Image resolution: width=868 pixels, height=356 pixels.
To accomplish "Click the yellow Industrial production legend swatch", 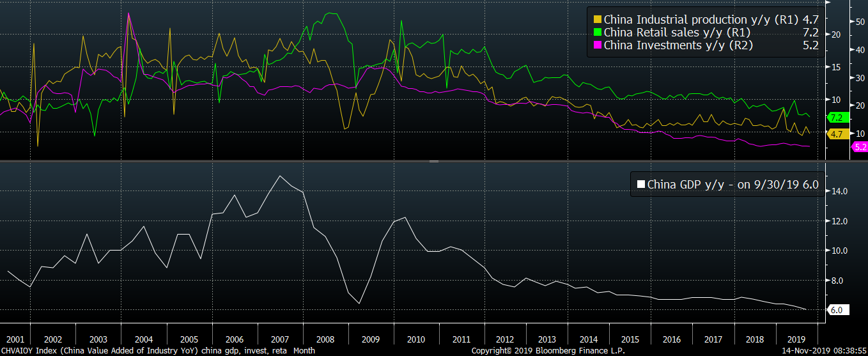I will coord(597,20).
